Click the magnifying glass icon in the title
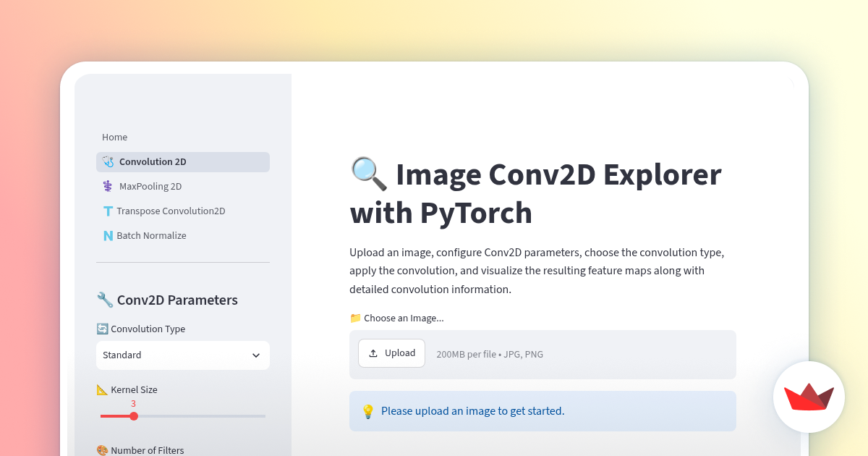Image resolution: width=868 pixels, height=456 pixels. pos(368,174)
